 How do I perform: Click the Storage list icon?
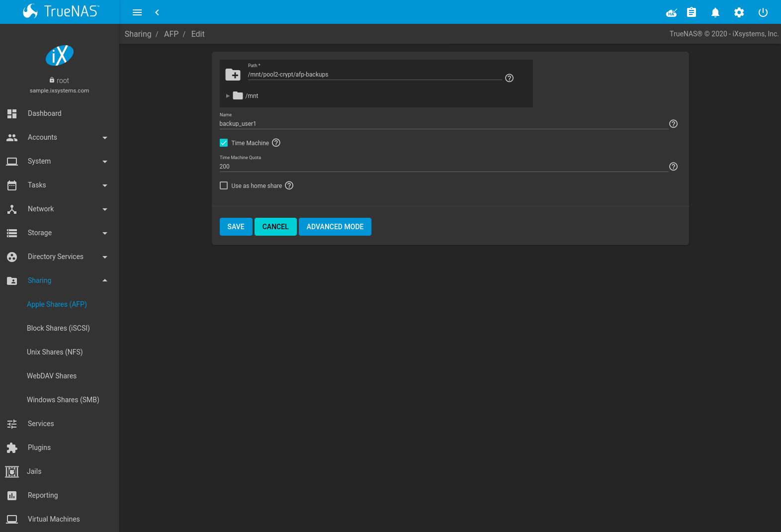coord(12,233)
